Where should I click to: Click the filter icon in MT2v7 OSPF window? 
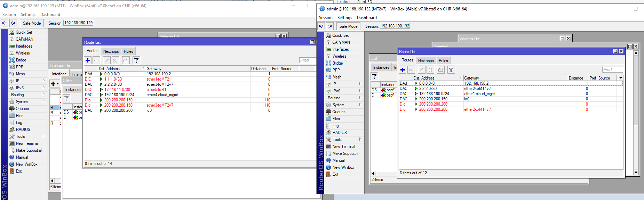(x=374, y=76)
